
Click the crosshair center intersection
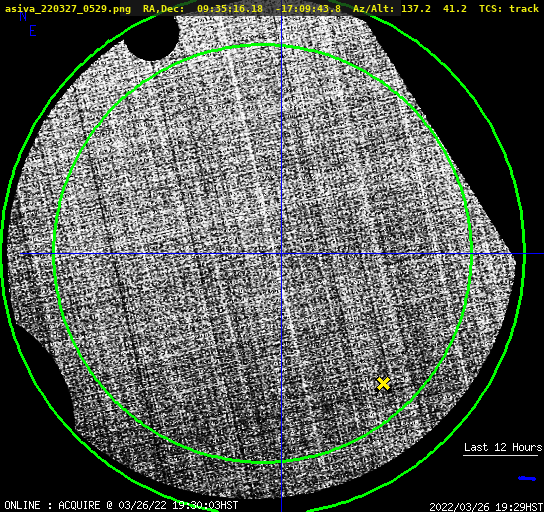(281, 254)
